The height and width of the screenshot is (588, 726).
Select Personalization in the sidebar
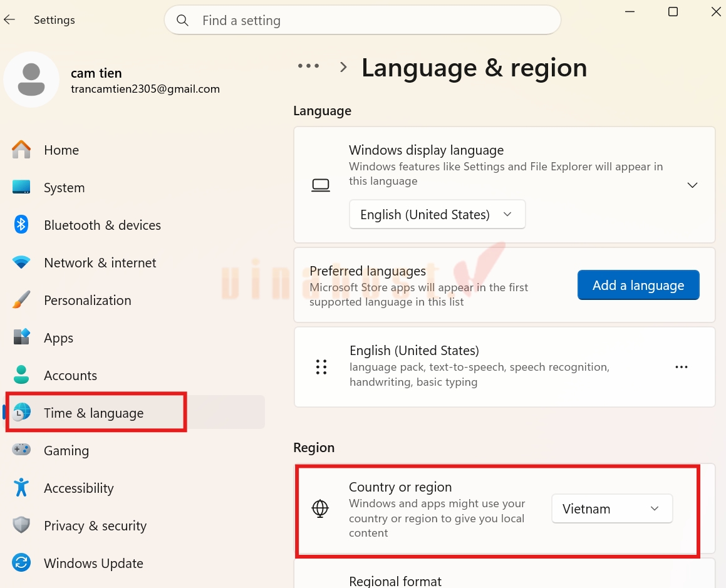[135, 300]
